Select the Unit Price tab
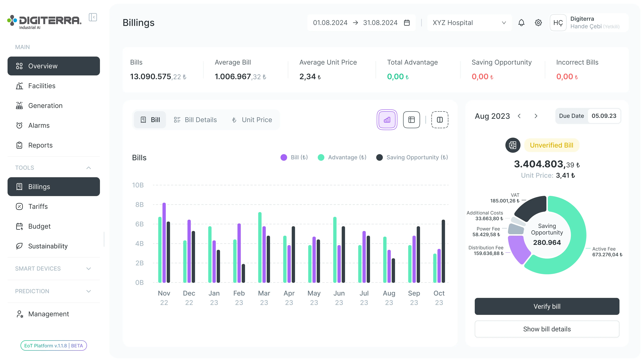 coord(252,120)
